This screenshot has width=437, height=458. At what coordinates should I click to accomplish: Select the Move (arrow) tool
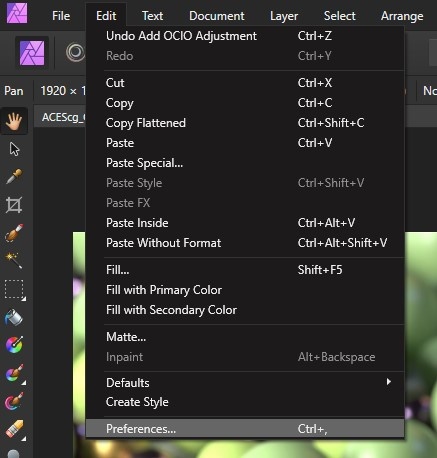pos(14,149)
